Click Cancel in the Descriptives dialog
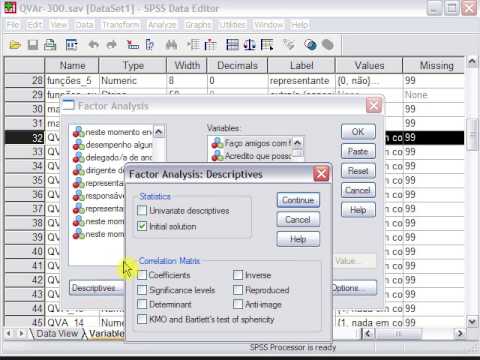The width and height of the screenshot is (480, 360). pyautogui.click(x=298, y=220)
